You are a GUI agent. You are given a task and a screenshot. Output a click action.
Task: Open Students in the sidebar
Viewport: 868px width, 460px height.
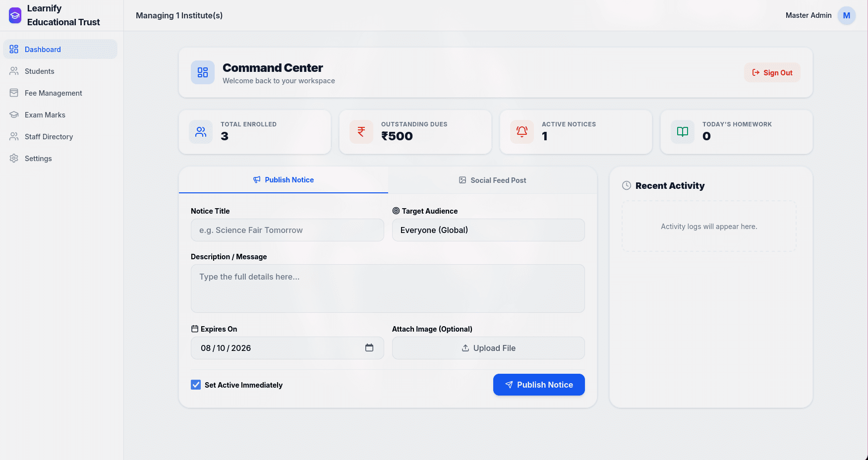tap(60, 71)
